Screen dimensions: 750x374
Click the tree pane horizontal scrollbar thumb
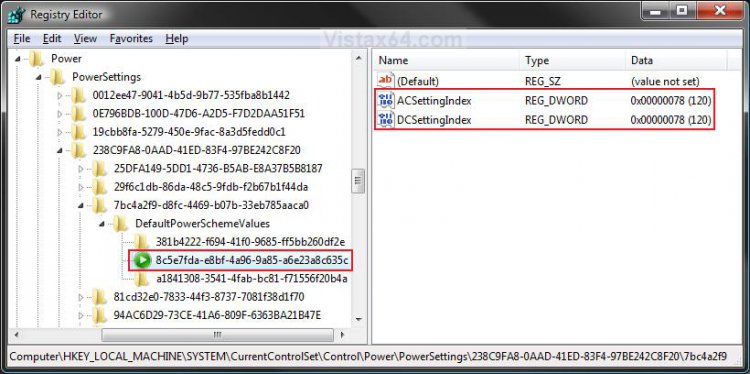pos(217,334)
